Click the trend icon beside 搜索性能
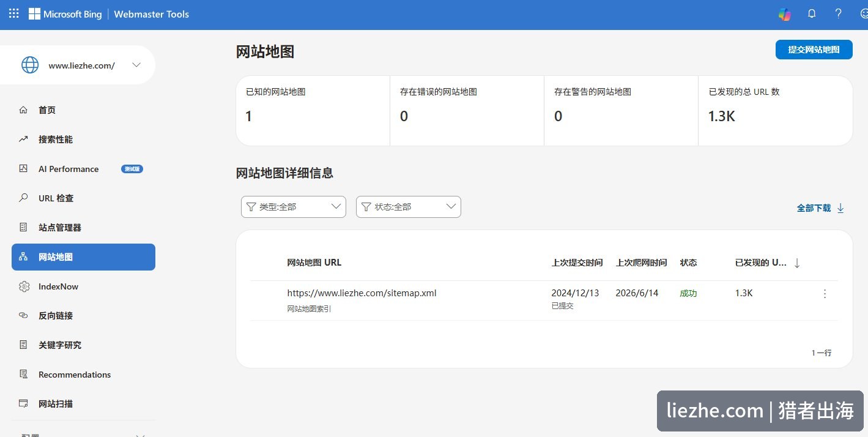The width and height of the screenshot is (868, 437). click(23, 140)
